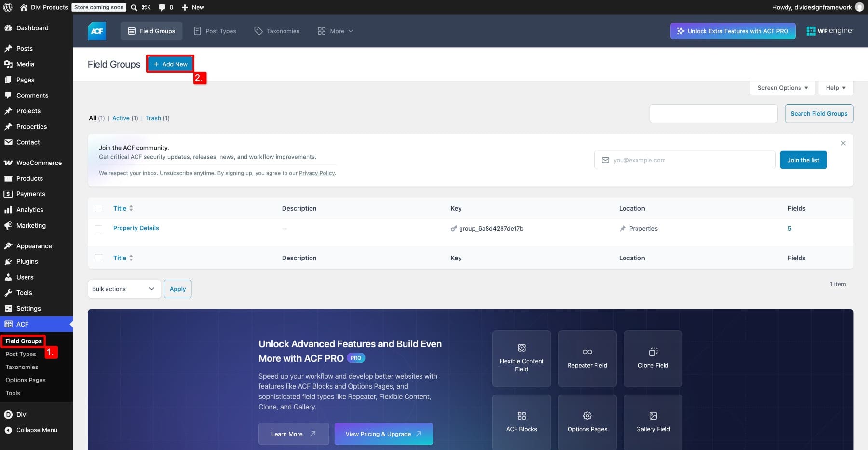Image resolution: width=868 pixels, height=450 pixels.
Task: Click the Plugins plug icon
Action: point(8,261)
